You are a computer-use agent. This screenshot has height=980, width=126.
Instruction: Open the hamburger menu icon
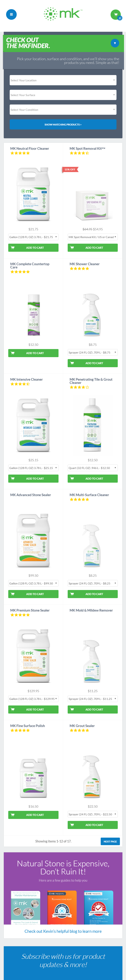click(11, 15)
